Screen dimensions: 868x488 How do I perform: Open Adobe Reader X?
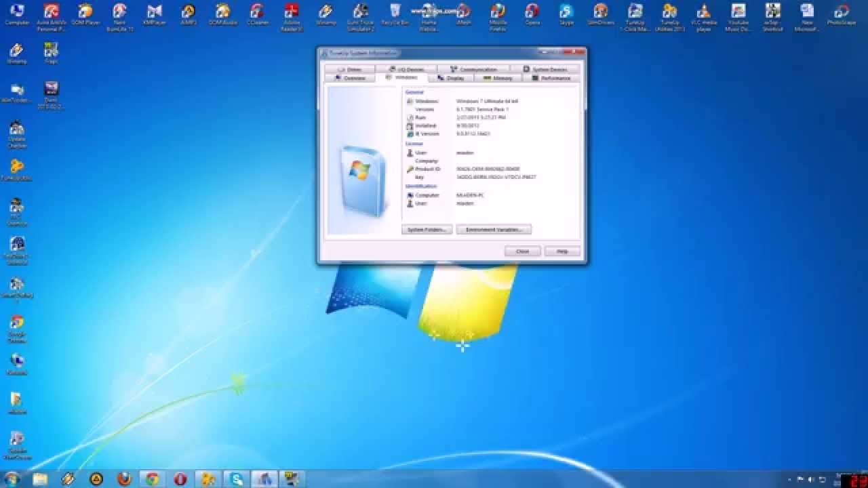[x=290, y=15]
